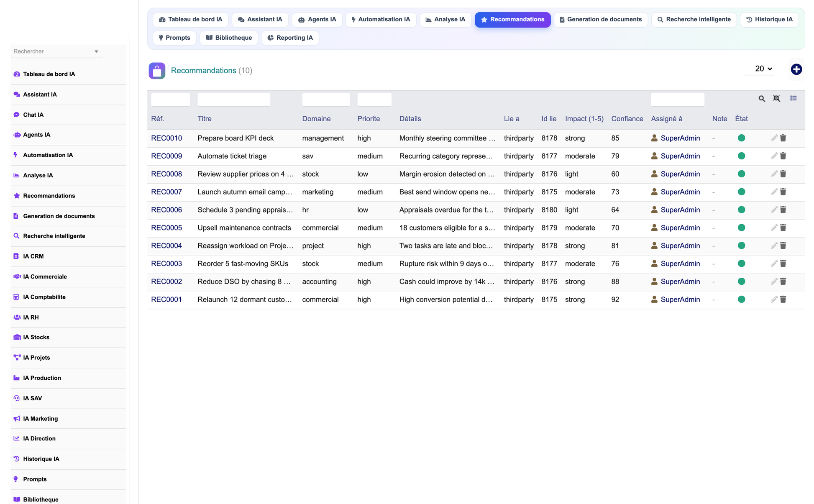Image resolution: width=814 pixels, height=504 pixels.
Task: Edit REC0010 with the pencil icon
Action: 774,138
